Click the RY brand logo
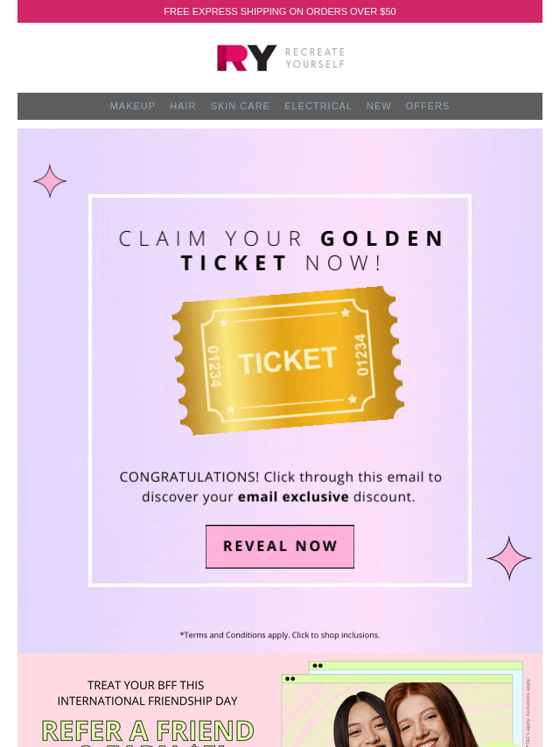Image resolution: width=560 pixels, height=747 pixels. 247,58
